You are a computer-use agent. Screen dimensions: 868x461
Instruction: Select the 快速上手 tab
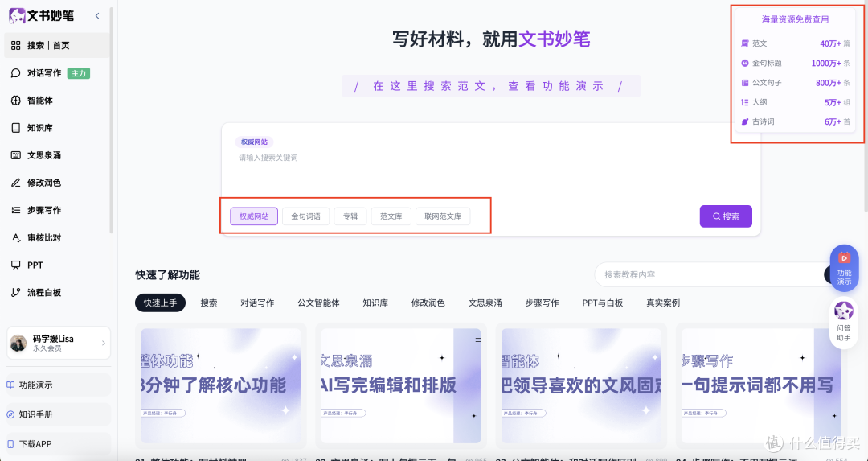tap(161, 303)
